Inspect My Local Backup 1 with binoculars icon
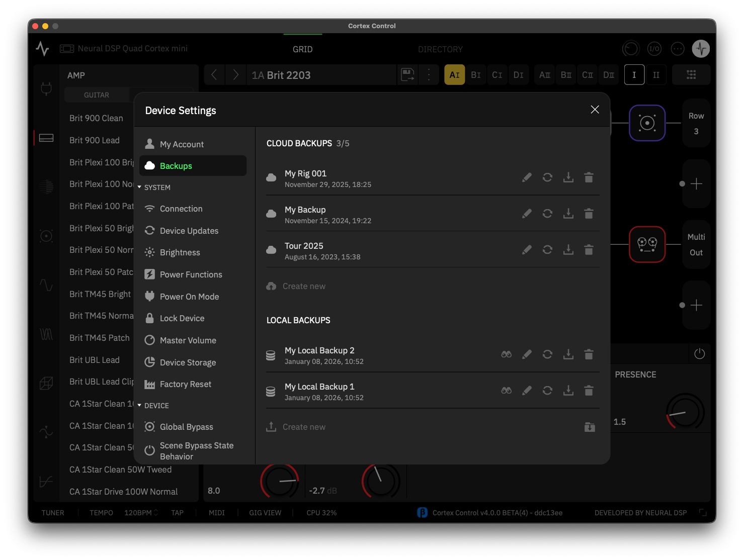The width and height of the screenshot is (744, 560). [x=506, y=391]
